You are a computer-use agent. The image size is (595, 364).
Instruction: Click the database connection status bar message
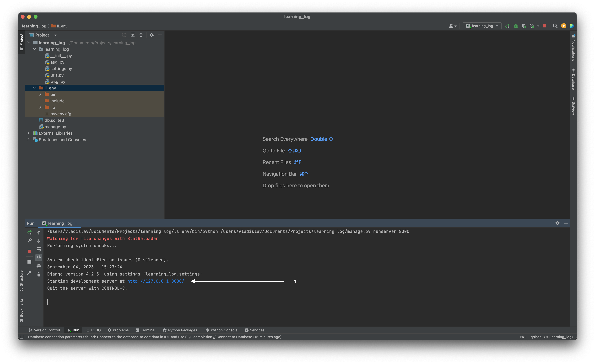(155, 337)
